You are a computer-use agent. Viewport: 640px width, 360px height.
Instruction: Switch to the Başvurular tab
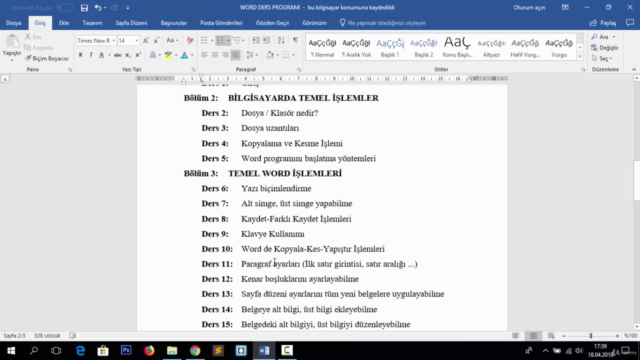[173, 23]
